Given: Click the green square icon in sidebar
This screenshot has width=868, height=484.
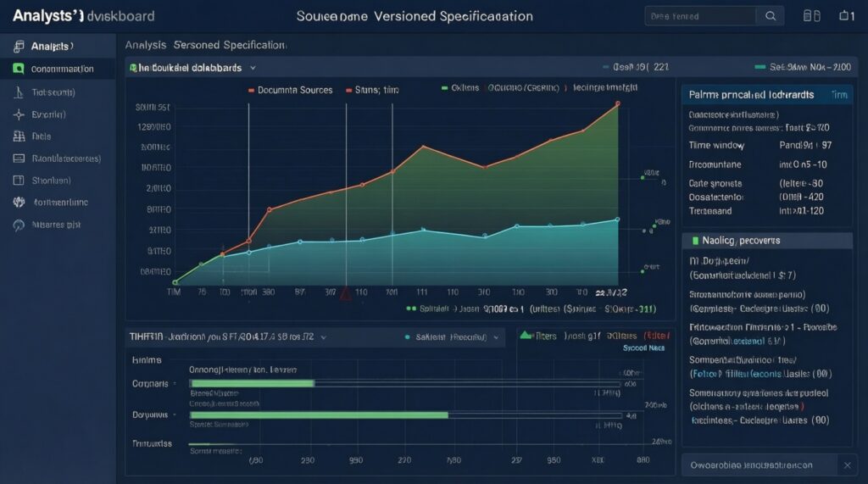Looking at the screenshot, I should pos(18,69).
